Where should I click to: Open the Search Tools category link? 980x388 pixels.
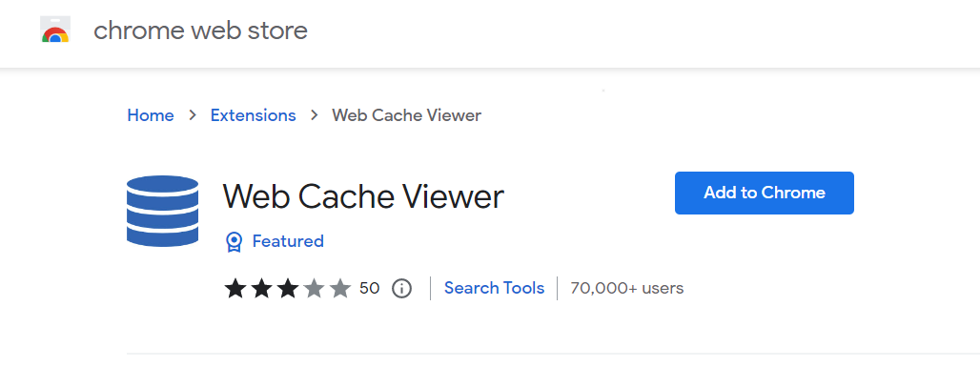494,288
